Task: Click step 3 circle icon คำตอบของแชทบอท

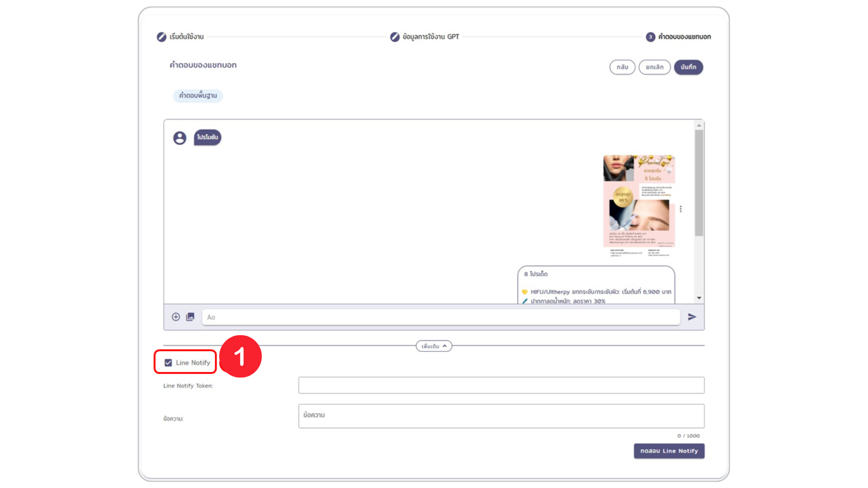Action: pos(650,37)
